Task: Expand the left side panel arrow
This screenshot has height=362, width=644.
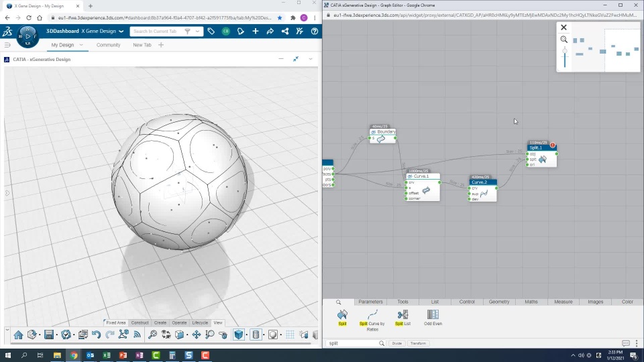Action: 7,193
